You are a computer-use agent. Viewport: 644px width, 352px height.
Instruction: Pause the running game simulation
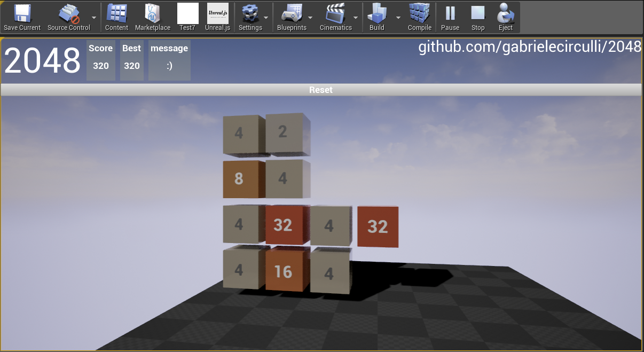(450, 17)
